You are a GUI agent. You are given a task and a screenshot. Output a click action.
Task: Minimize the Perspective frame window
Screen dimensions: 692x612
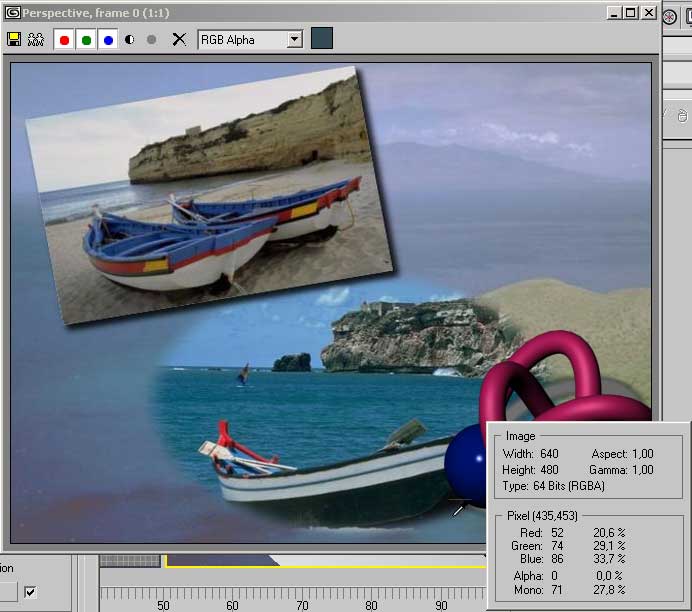click(613, 13)
